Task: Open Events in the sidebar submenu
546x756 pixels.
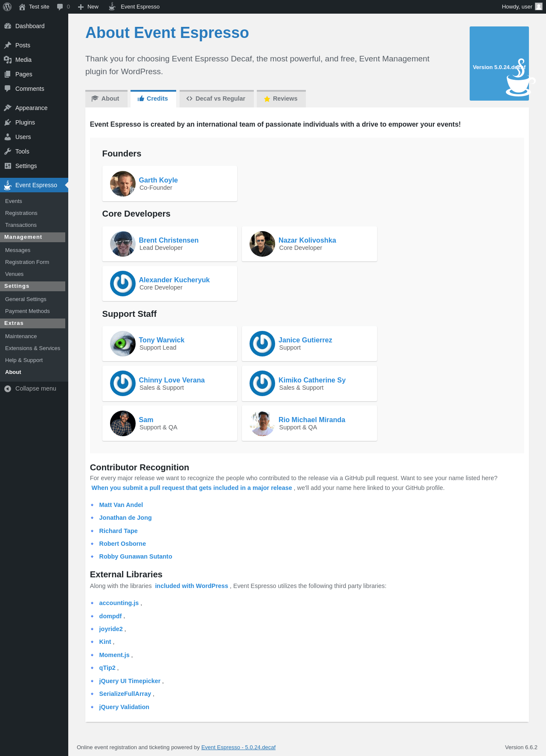Action: coord(14,201)
